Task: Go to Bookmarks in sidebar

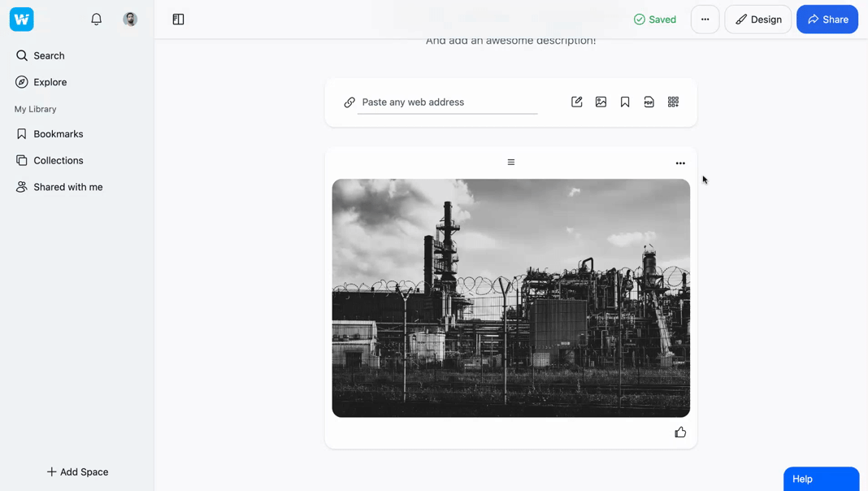Action: [58, 134]
